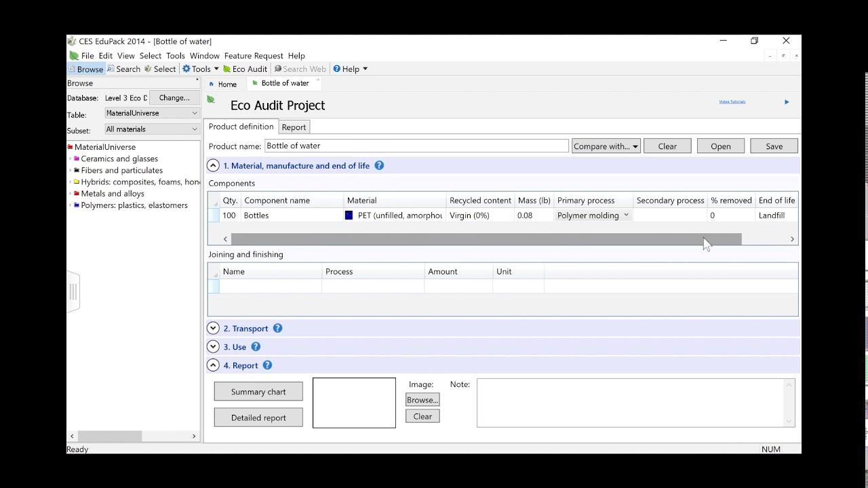Click the Browse toolbar button
Screen dimensions: 868x488
[85, 69]
